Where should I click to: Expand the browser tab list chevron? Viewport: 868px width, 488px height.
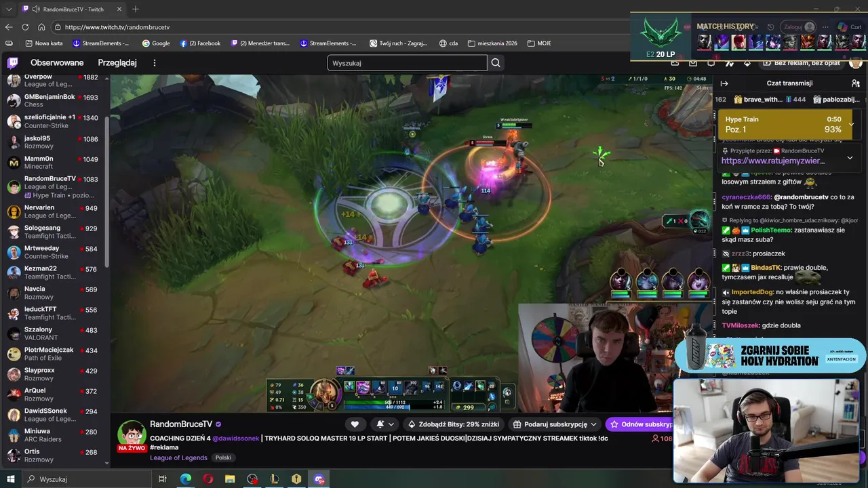(9, 9)
